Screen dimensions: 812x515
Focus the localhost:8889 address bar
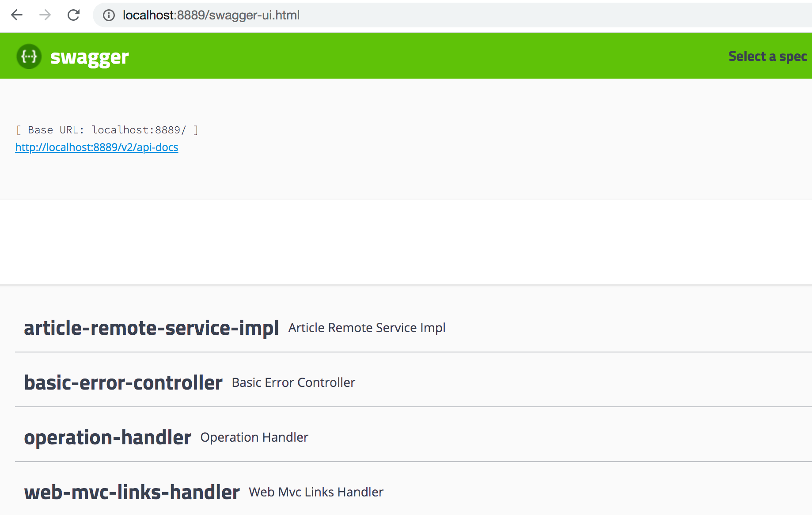pyautogui.click(x=398, y=15)
